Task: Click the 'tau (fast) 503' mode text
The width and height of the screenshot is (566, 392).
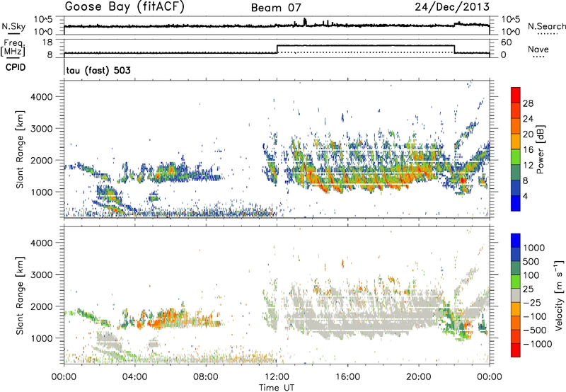Action: tap(98, 70)
